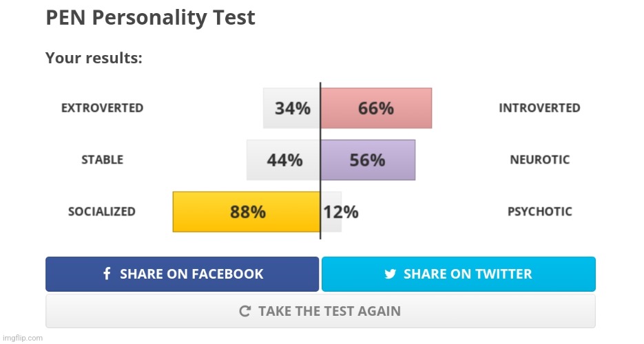Click the STABLE label
The width and height of the screenshot is (644, 344).
coord(102,160)
